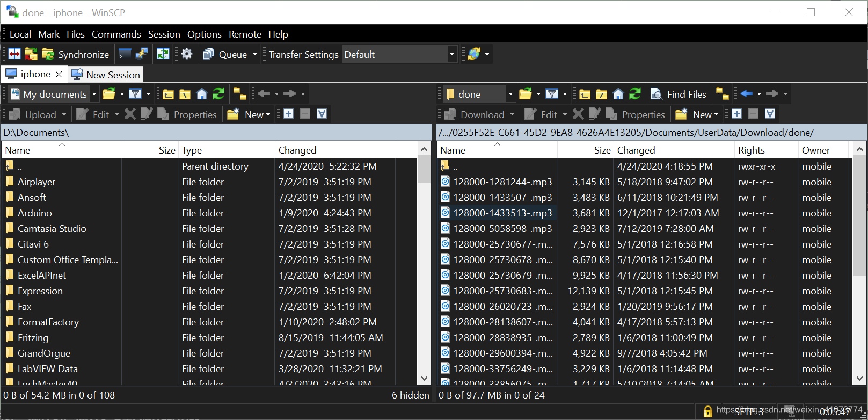Click the Find Files button
Screen dimensions: 868x420
tap(679, 94)
